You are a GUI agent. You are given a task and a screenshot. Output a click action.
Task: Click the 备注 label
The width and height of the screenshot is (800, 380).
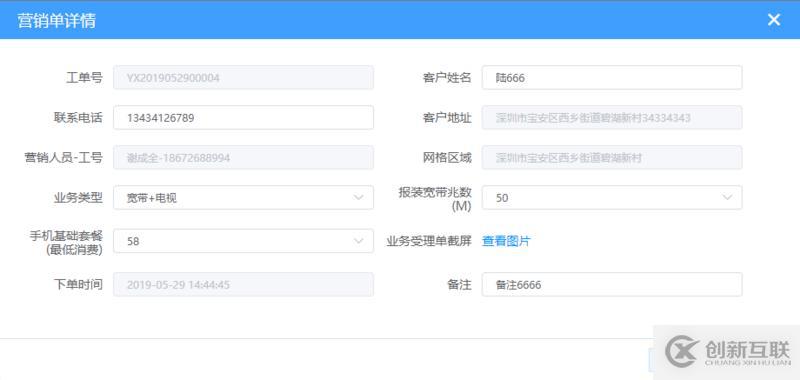459,285
